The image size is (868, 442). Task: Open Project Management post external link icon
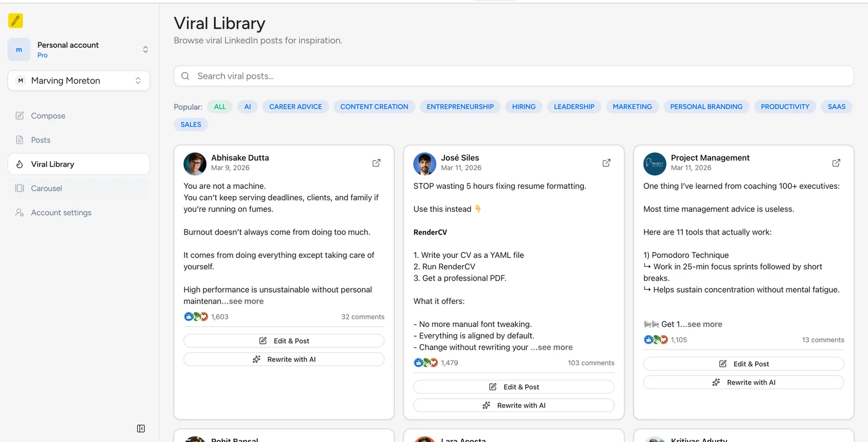pos(836,163)
